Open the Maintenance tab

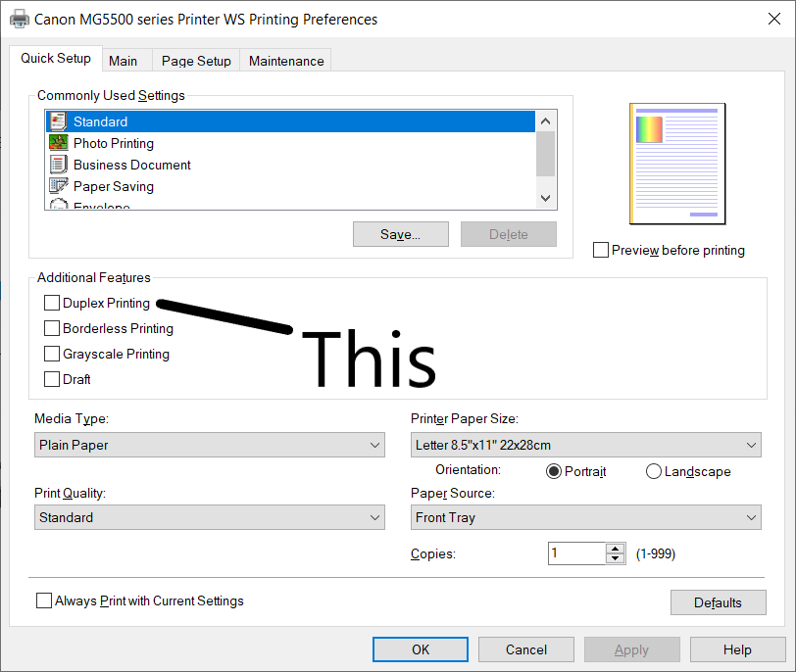pos(286,61)
